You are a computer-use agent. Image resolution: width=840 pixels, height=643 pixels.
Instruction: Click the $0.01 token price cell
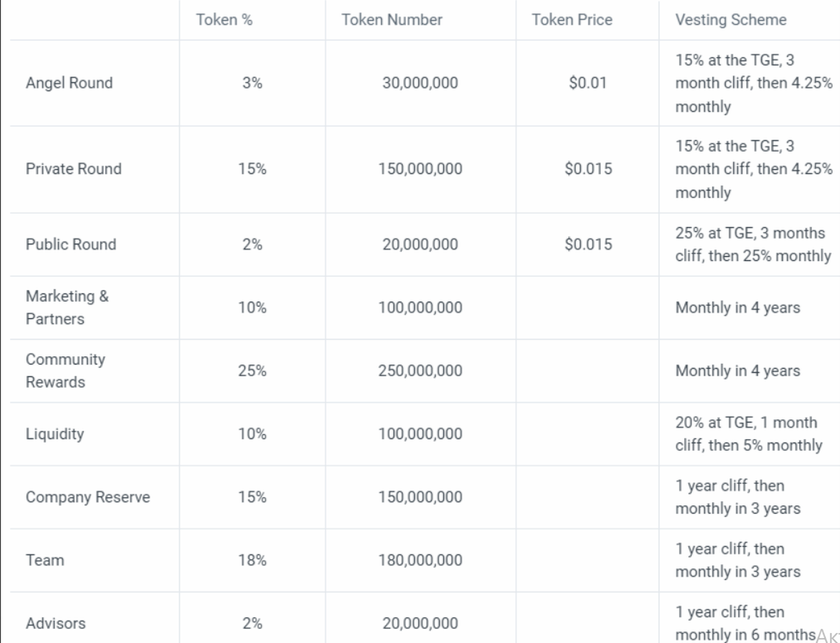(x=588, y=83)
